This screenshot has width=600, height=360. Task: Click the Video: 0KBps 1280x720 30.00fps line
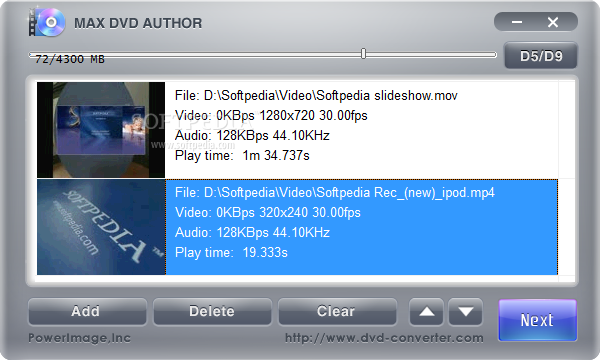point(271,115)
